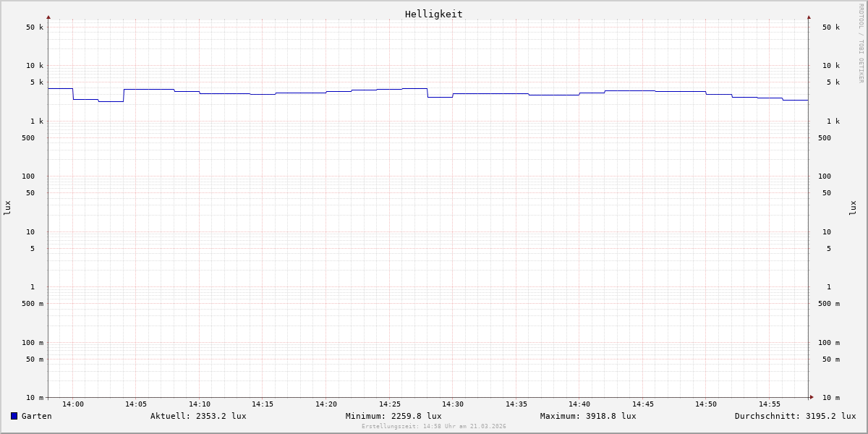The image size is (868, 434).
Task: Click the arrowhead atop the right y-axis
Action: tap(809, 17)
